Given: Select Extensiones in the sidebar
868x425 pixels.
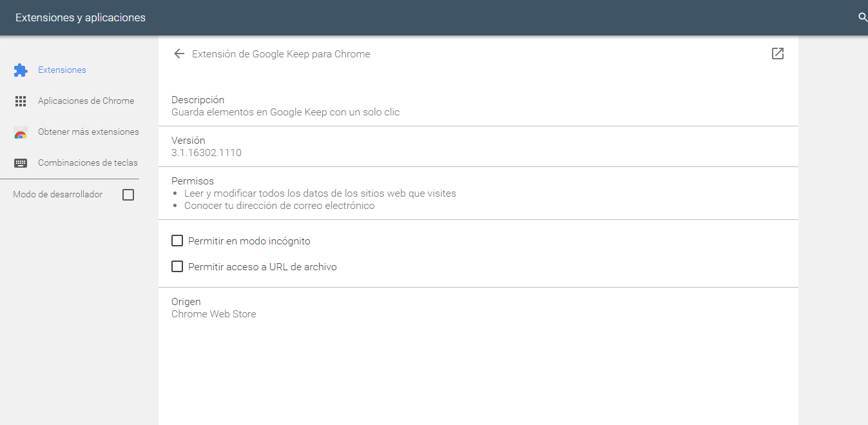Looking at the screenshot, I should click(x=62, y=70).
